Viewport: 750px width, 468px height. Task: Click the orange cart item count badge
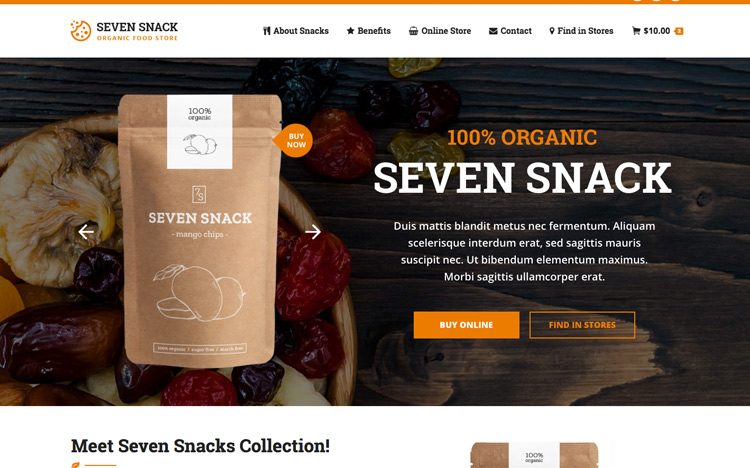679,31
